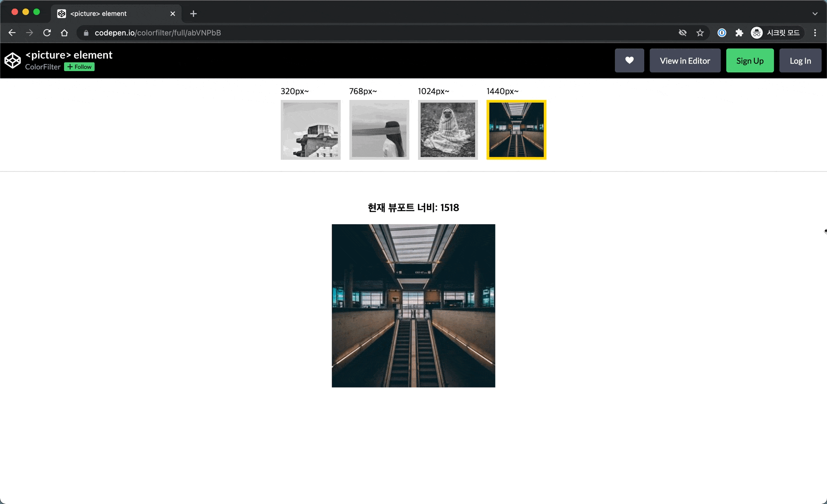Screen dimensions: 827x504
Task: Click the CodePen logo icon
Action: 12,60
